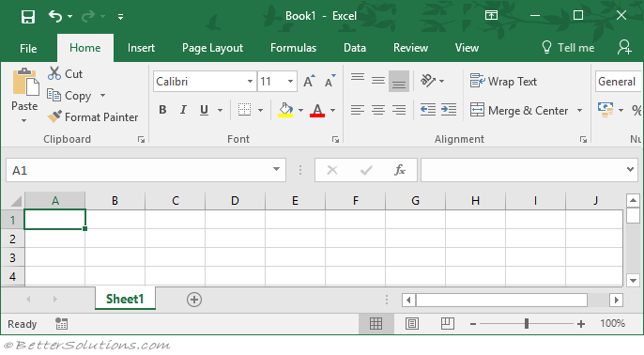Viewport: 644px width, 355px height.
Task: Expand the Copy dropdown arrow
Action: point(102,96)
